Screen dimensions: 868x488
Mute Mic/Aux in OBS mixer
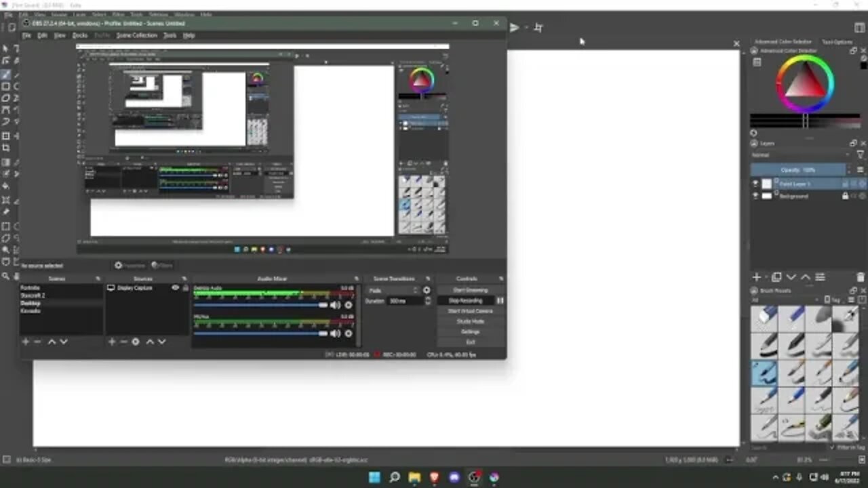tap(335, 333)
